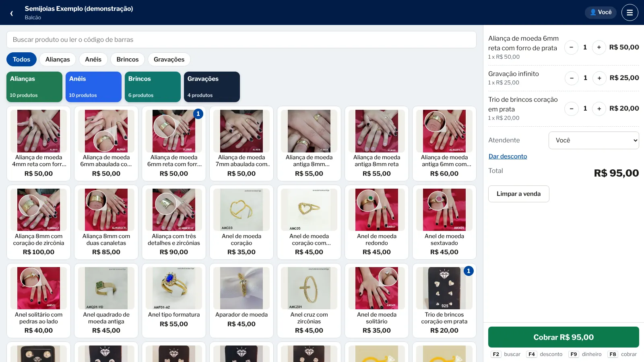The width and height of the screenshot is (644, 362).
Task: Click the back arrow in the header
Action: click(x=12, y=13)
